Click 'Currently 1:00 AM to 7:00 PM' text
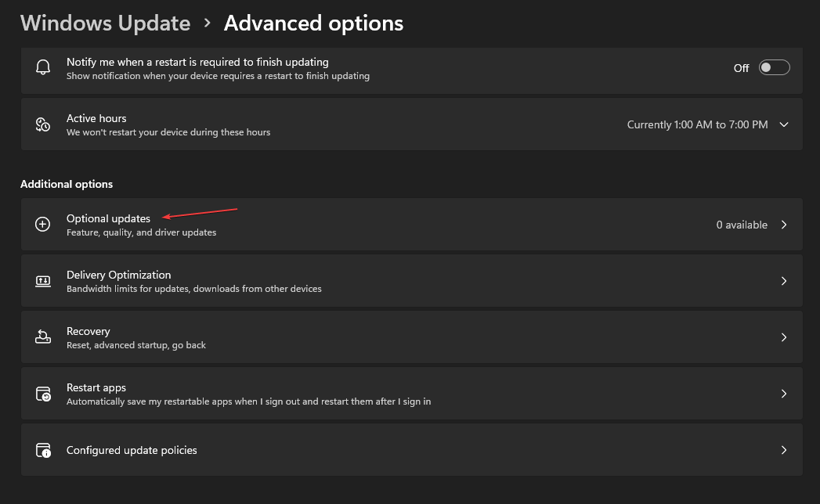The height and width of the screenshot is (504, 820). [x=697, y=124]
